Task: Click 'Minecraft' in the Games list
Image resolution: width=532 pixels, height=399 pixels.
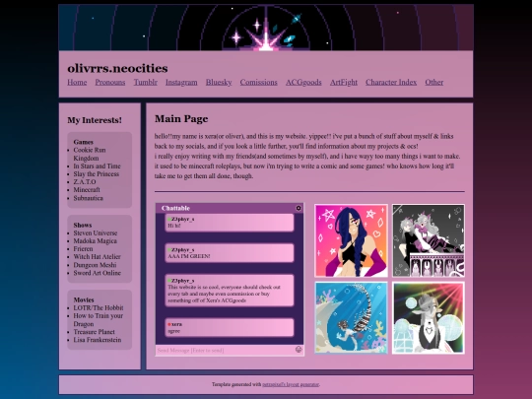Action: pyautogui.click(x=87, y=190)
